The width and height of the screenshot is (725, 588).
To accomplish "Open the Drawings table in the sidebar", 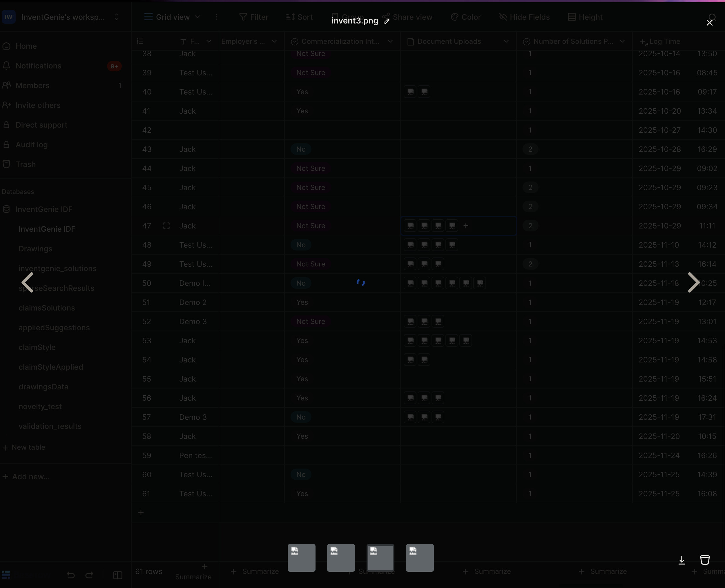I will pyautogui.click(x=35, y=248).
